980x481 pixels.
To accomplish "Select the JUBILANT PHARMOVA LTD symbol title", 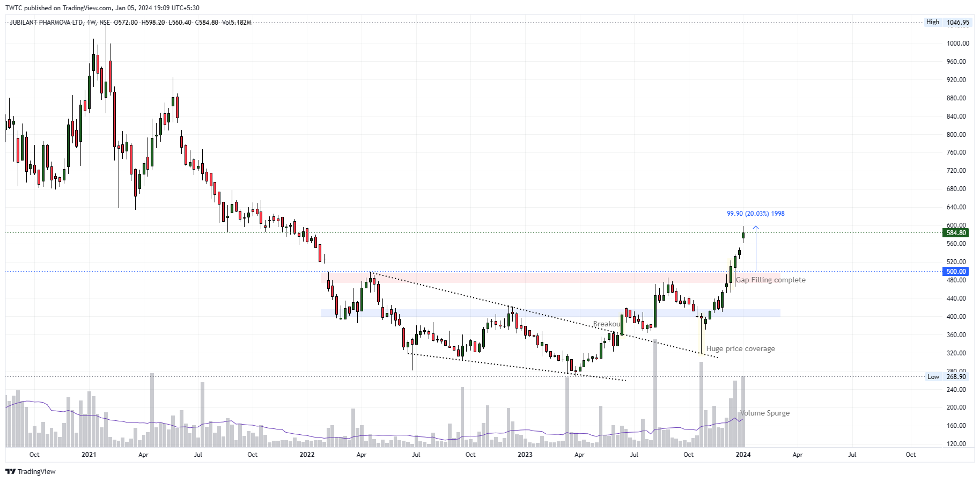I will coord(47,23).
